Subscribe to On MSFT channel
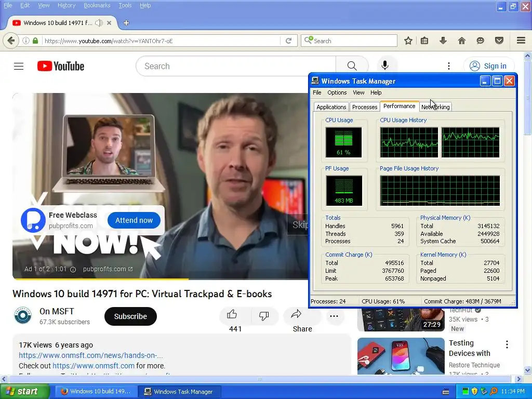This screenshot has width=532, height=399. [x=130, y=316]
